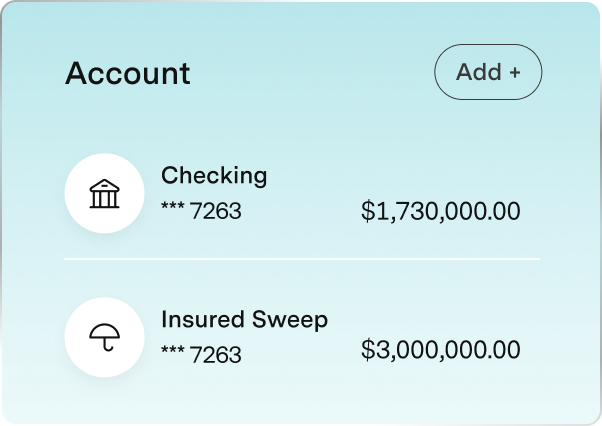The width and height of the screenshot is (602, 426).
Task: Open the Checking account name
Action: click(214, 176)
